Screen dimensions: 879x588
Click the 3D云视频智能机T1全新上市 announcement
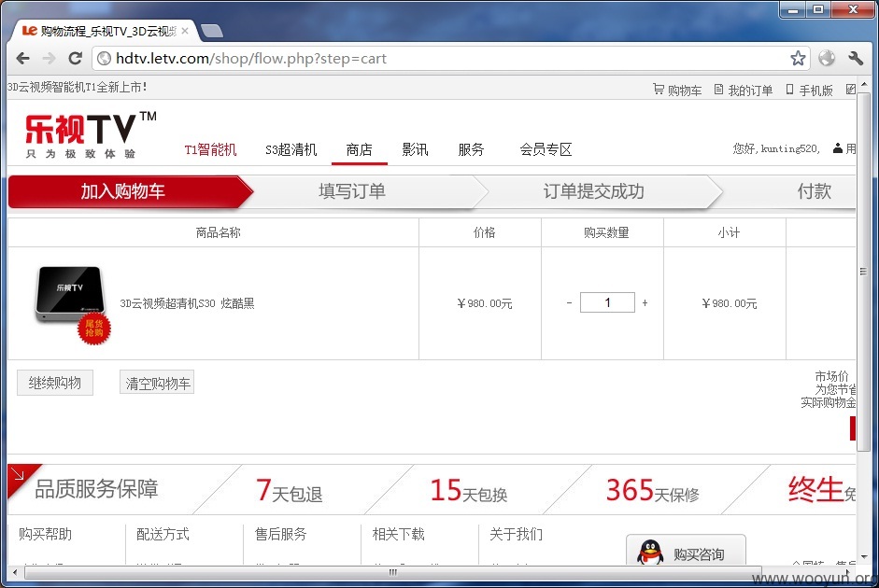tap(78, 88)
